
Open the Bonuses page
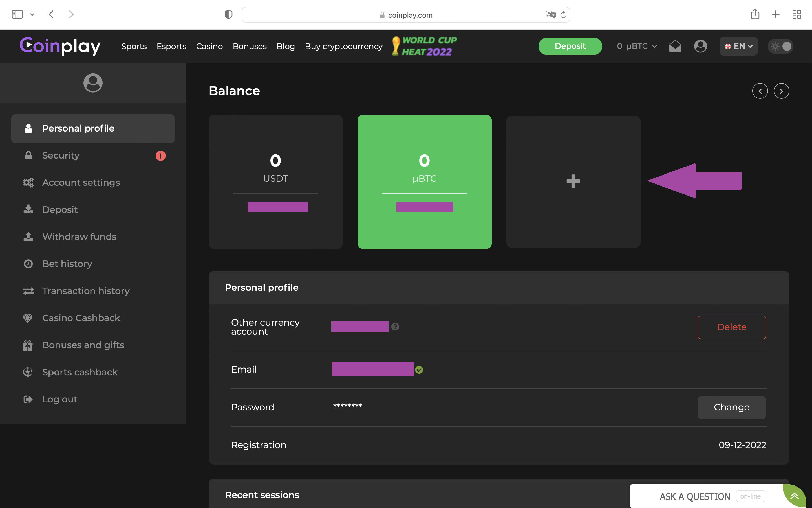[250, 46]
